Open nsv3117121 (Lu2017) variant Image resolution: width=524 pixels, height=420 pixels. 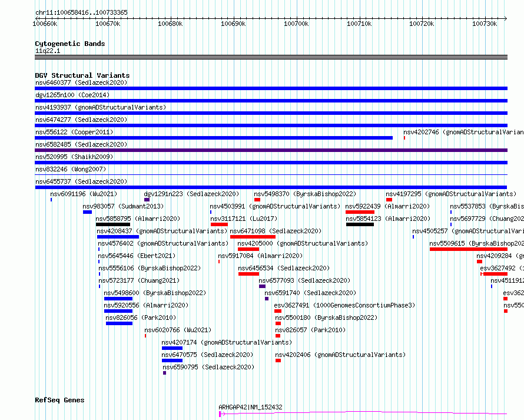pos(244,219)
